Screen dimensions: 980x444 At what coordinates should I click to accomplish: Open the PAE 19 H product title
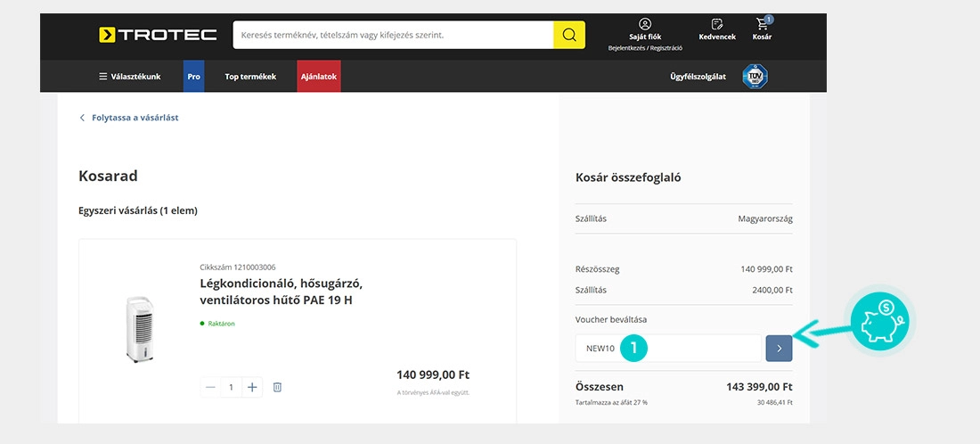click(282, 292)
